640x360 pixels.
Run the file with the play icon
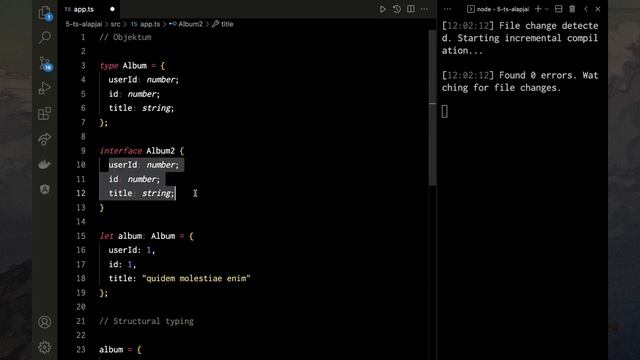click(x=382, y=9)
